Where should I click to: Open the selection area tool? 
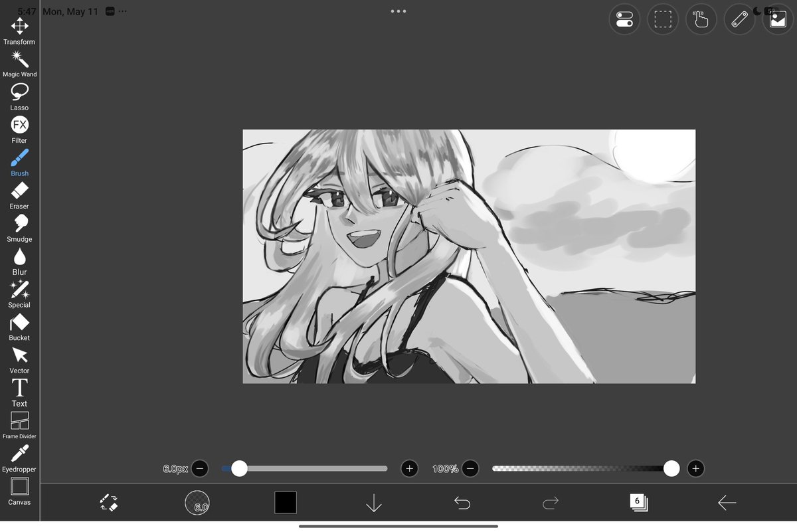click(663, 19)
